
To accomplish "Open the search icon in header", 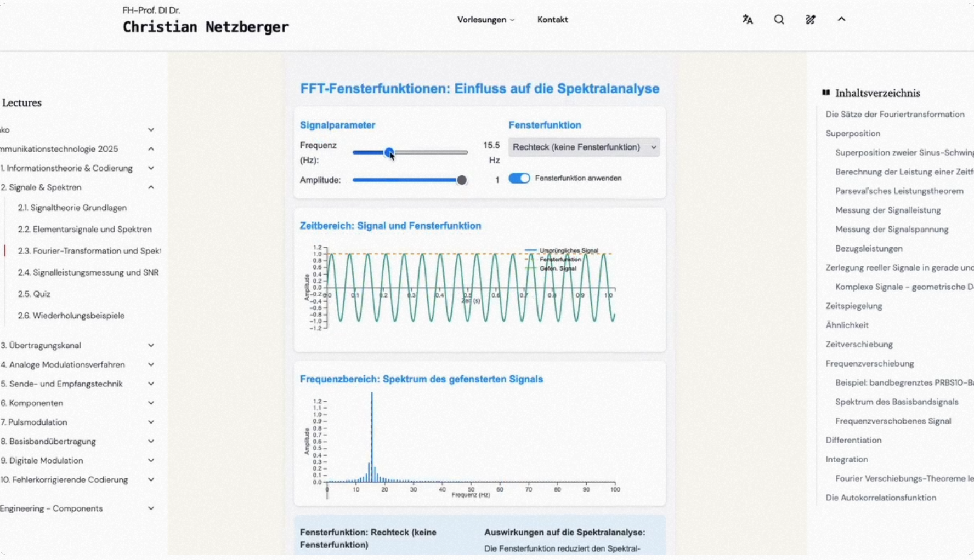I will [x=779, y=20].
